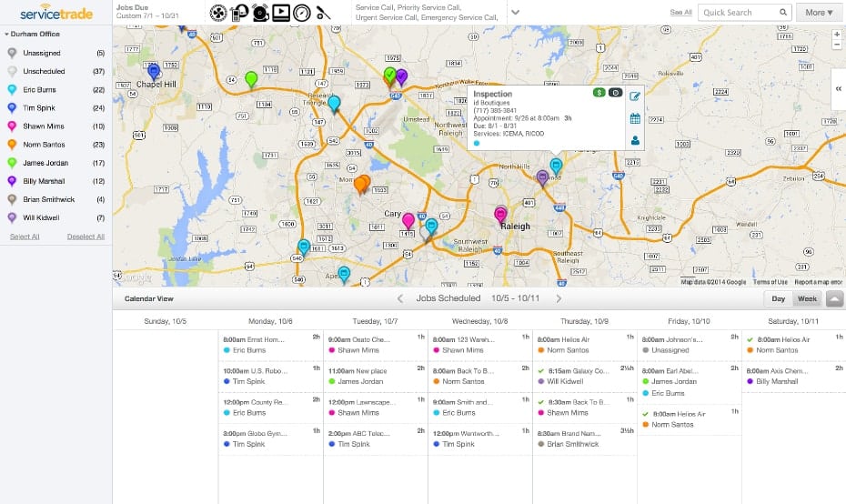Image resolution: width=846 pixels, height=504 pixels.
Task: Click technician person icon in Inspection popup
Action: [635, 140]
